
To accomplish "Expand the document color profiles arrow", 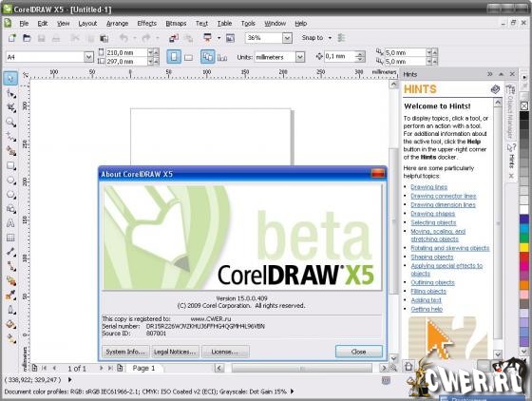I will coord(293,391).
